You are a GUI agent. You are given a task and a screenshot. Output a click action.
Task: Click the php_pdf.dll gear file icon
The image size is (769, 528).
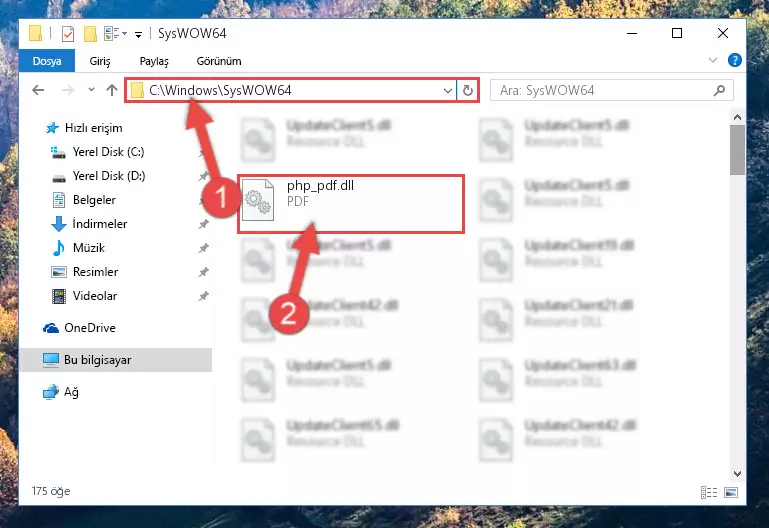258,200
